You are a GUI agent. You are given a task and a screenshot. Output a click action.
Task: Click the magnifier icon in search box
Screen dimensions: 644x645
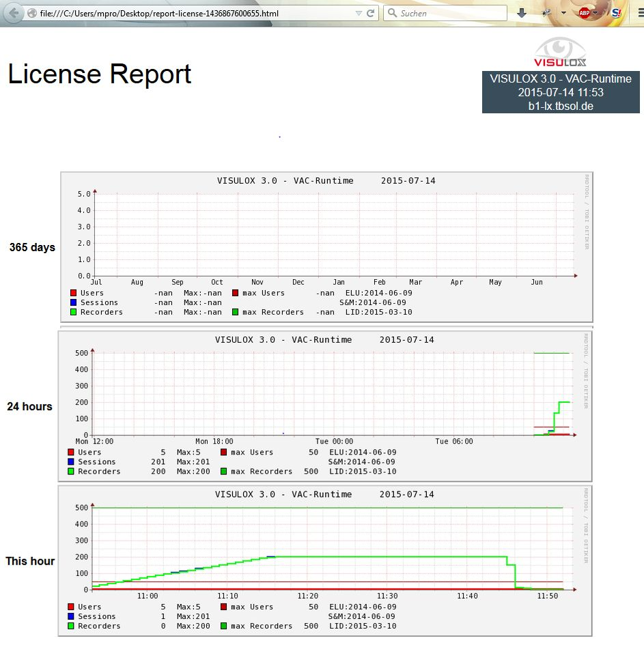pyautogui.click(x=392, y=13)
